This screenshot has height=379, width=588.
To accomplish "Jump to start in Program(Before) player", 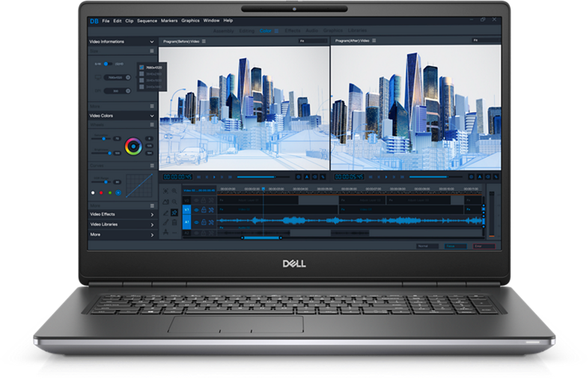I will pos(198,177).
